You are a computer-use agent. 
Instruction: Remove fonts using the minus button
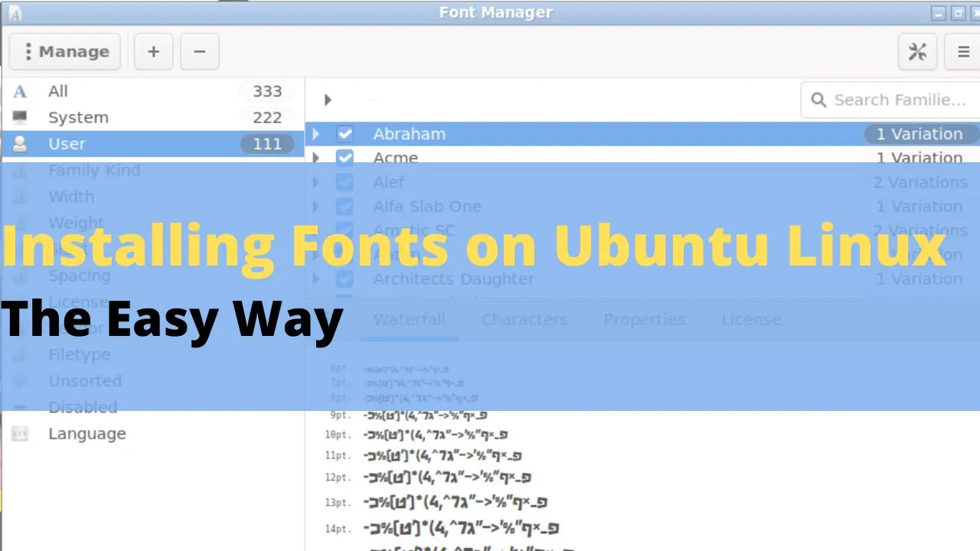(x=200, y=52)
